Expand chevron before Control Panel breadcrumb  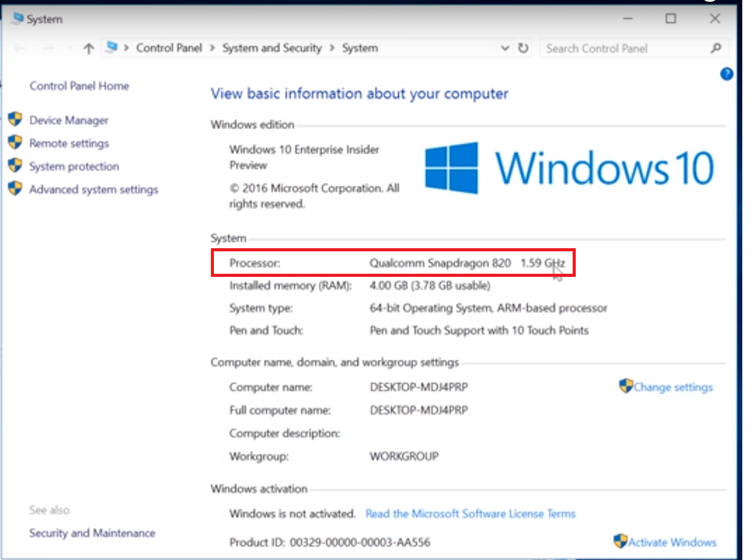(x=127, y=48)
